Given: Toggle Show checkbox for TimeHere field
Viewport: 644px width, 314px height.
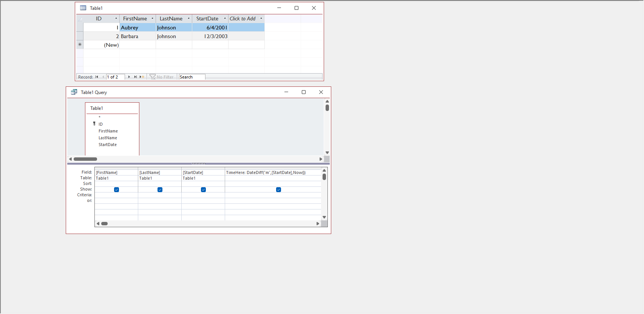Looking at the screenshot, I should [x=278, y=189].
